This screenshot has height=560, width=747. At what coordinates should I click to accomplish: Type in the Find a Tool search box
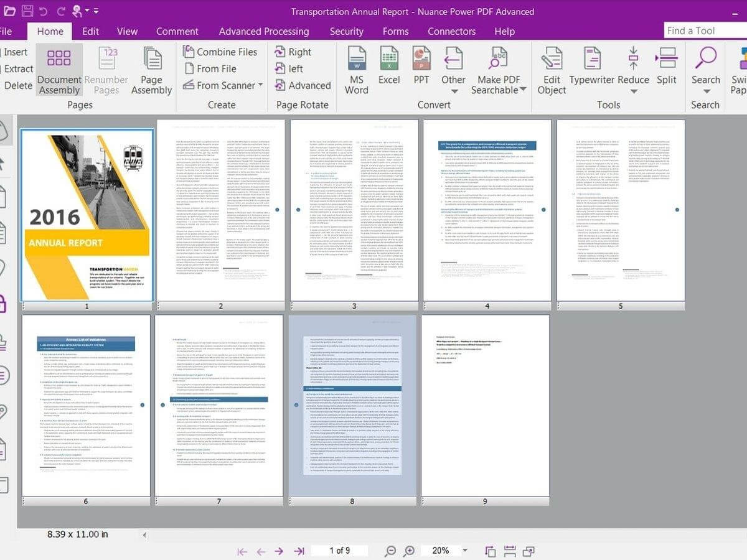(697, 30)
